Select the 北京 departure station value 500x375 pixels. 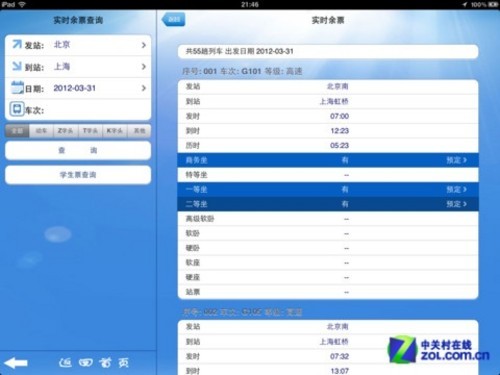click(62, 44)
